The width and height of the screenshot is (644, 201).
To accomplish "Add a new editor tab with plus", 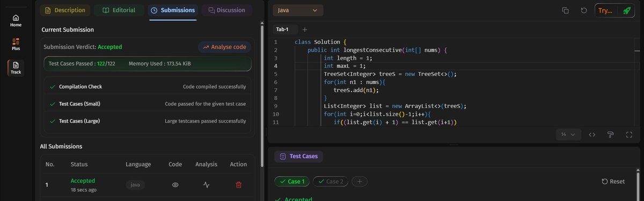I will 305,30.
